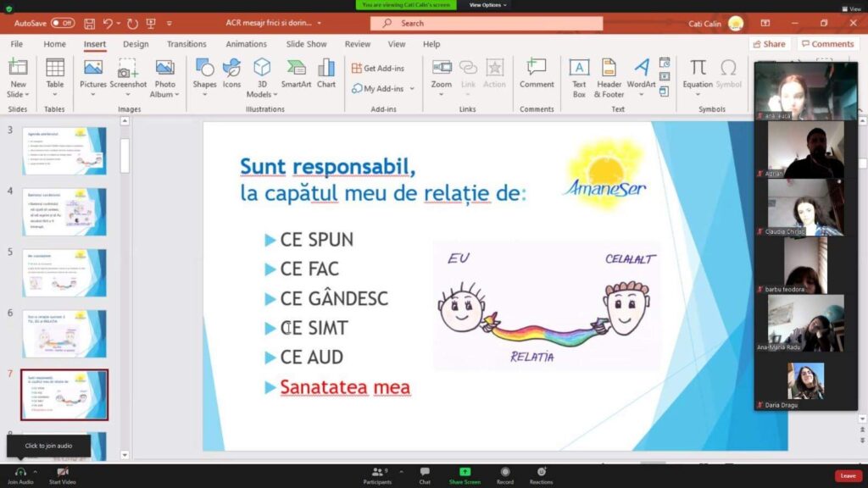Insert a New Slide
868x488 pixels.
click(18, 78)
